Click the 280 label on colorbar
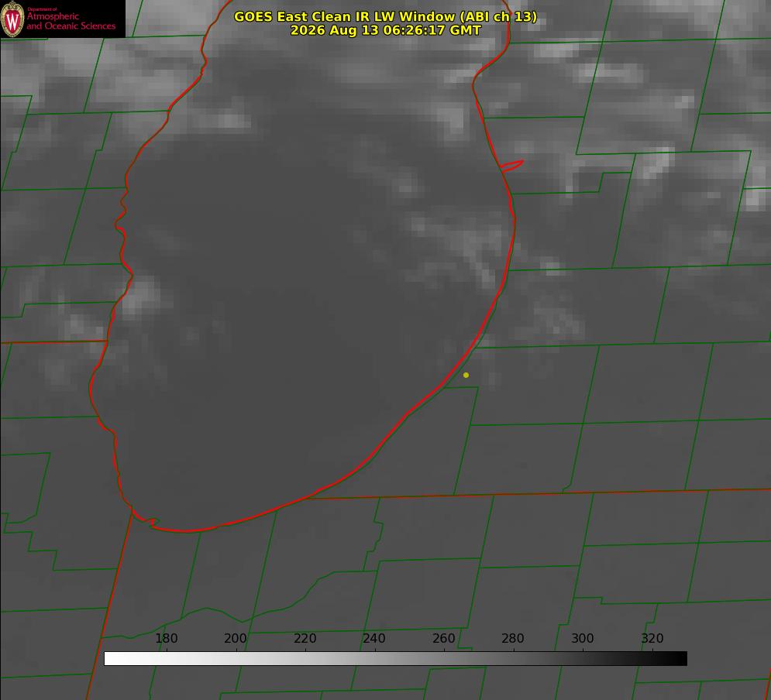This screenshot has height=700, width=771. coord(513,638)
